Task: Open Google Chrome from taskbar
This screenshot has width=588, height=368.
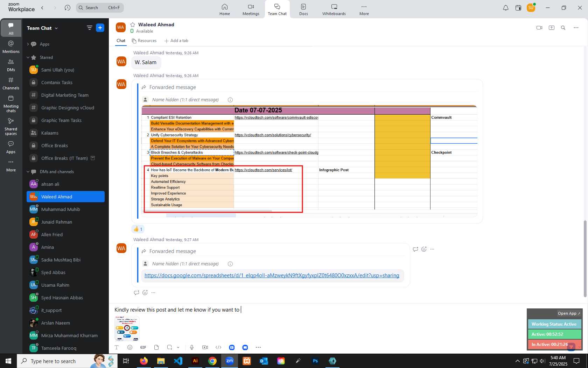Action: 212,361
